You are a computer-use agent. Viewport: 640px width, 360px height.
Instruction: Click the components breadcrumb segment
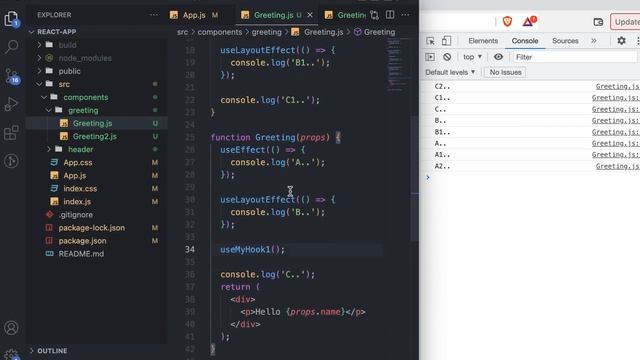(220, 32)
